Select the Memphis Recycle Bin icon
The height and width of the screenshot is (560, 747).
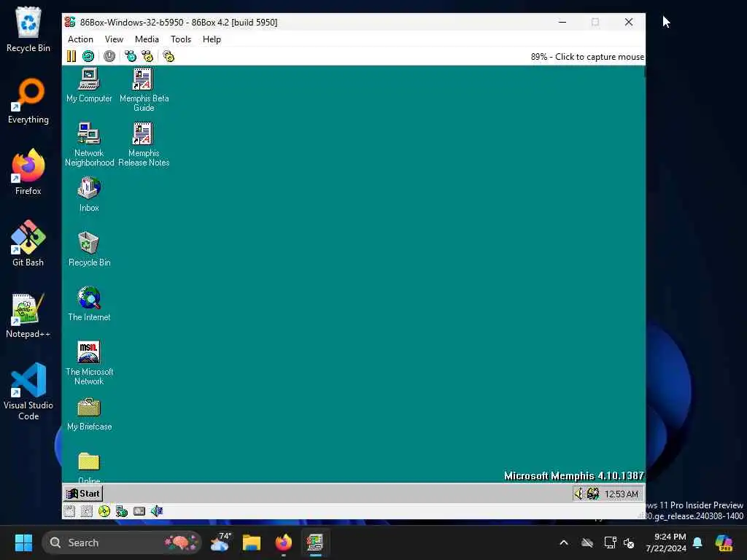(x=89, y=249)
